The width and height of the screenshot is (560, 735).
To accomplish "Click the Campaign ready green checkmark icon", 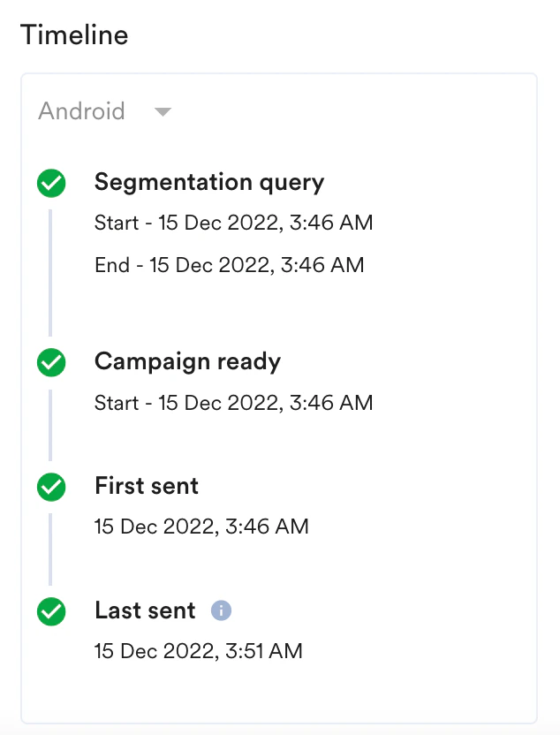I will point(51,362).
